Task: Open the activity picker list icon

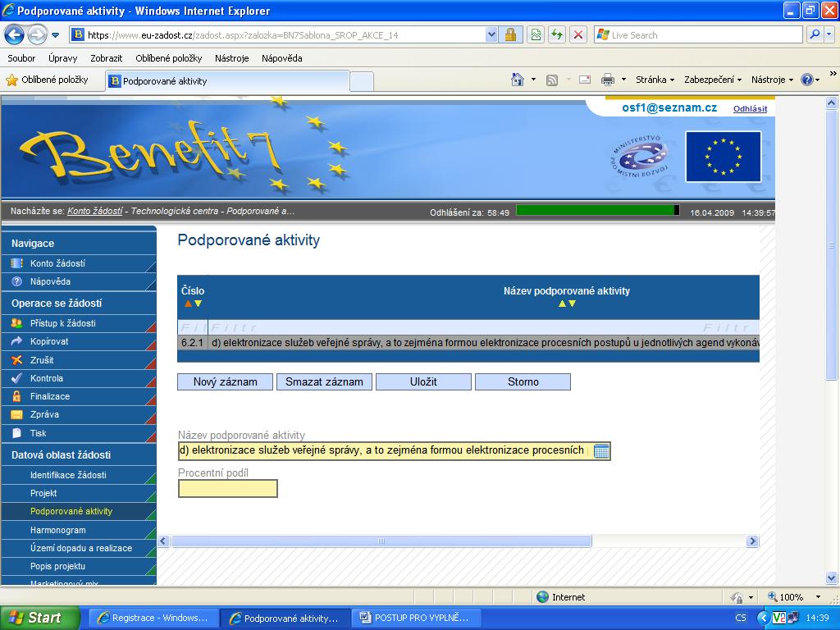Action: coord(601,451)
